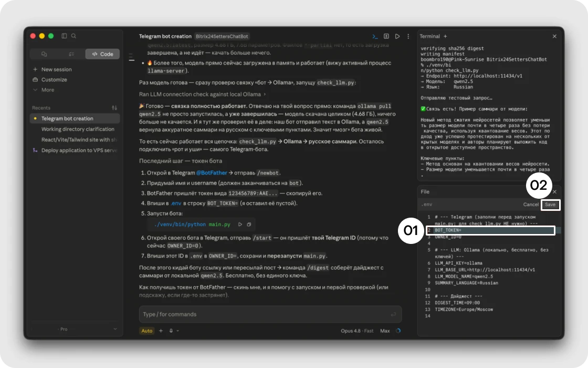Click the LLM_BASE_URL line in editor
The width and height of the screenshot is (588, 368).
click(x=485, y=270)
